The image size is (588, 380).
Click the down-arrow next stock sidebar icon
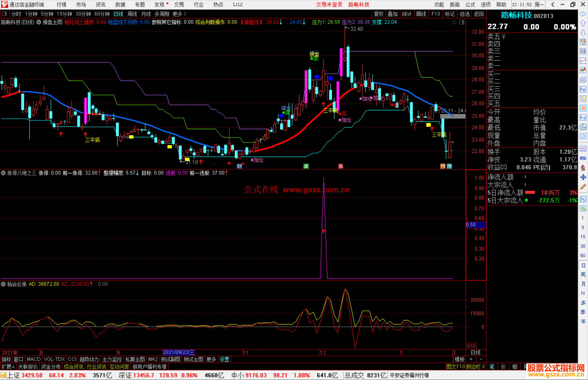coord(583,33)
